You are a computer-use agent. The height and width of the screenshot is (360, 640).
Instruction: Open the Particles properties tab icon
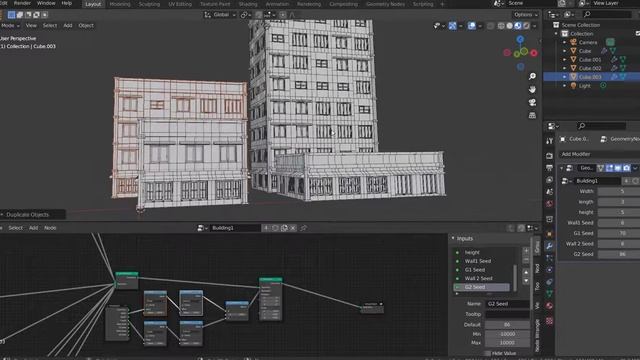(x=549, y=258)
